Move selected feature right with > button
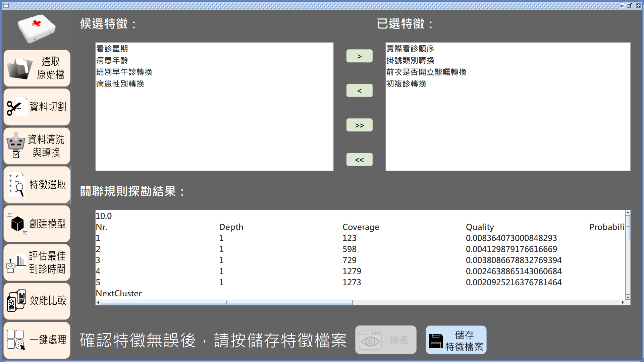The image size is (644, 362). (x=359, y=56)
